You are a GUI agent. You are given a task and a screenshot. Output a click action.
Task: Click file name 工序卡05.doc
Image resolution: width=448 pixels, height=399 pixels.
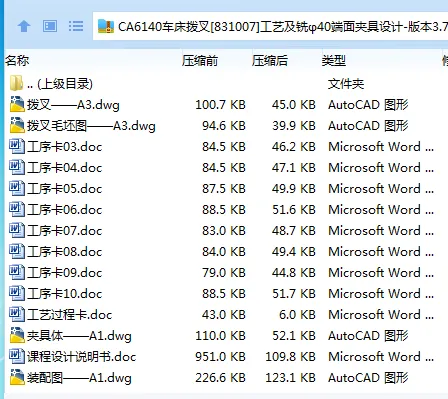point(65,189)
